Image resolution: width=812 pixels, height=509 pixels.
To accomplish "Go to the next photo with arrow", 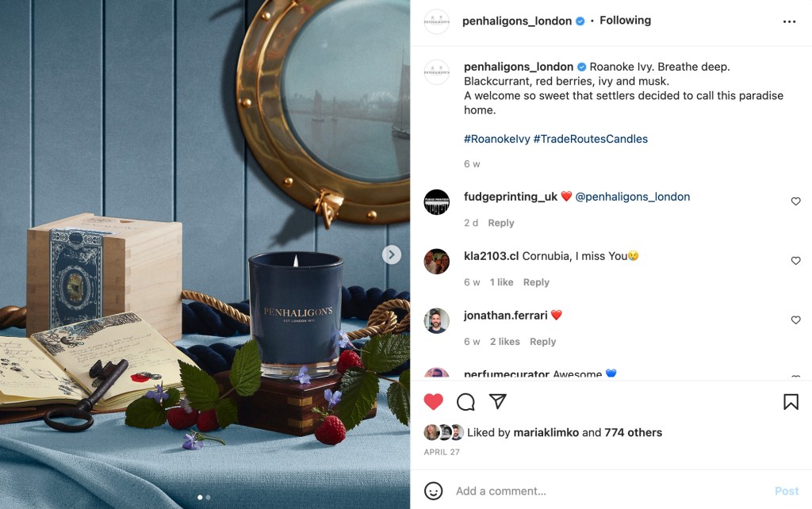I will click(392, 254).
